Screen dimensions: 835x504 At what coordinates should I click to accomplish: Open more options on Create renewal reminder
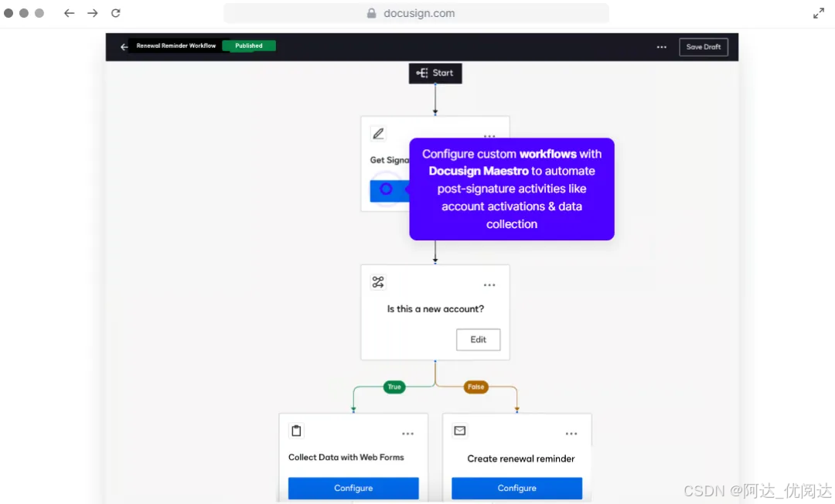(x=571, y=434)
